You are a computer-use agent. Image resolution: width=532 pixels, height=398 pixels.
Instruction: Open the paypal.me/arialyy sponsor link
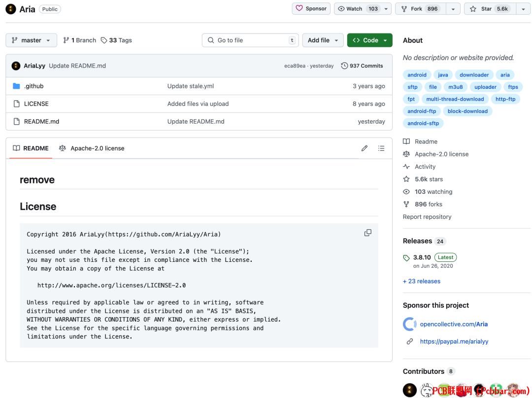[x=454, y=342]
